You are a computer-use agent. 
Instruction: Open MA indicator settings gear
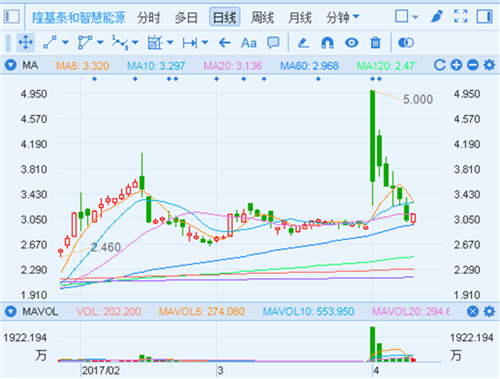tap(489, 65)
